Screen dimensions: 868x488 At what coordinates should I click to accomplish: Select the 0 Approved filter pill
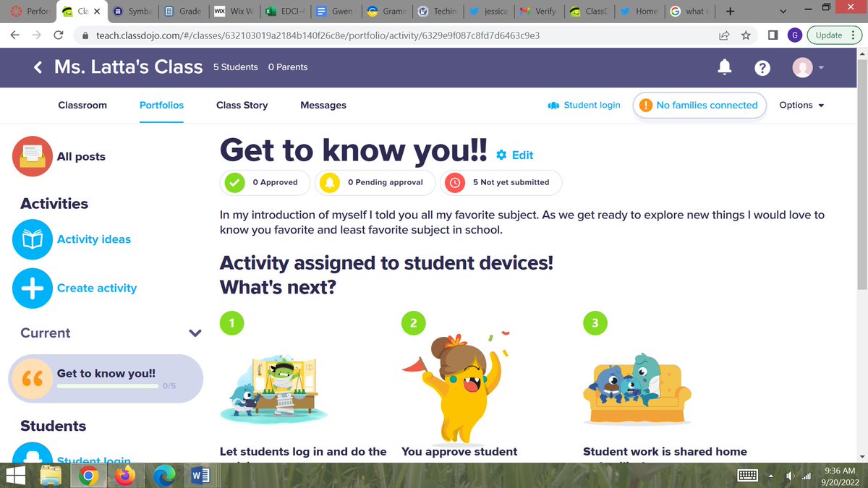(x=265, y=182)
